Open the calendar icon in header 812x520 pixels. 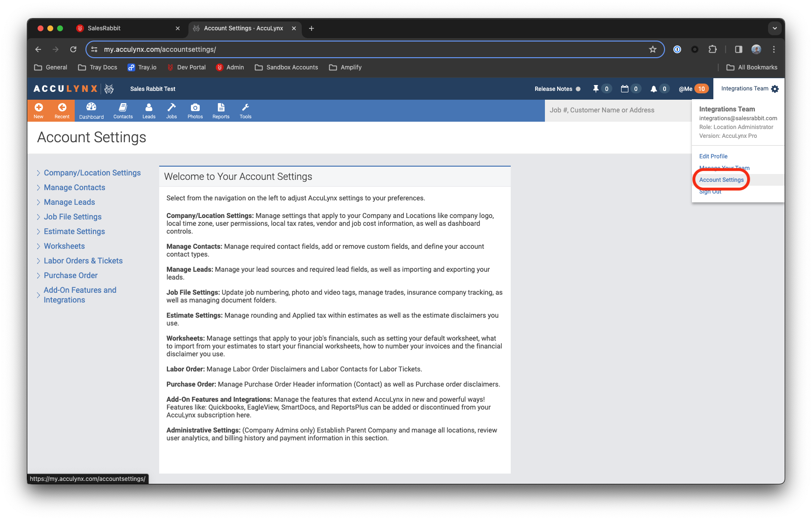click(x=625, y=89)
